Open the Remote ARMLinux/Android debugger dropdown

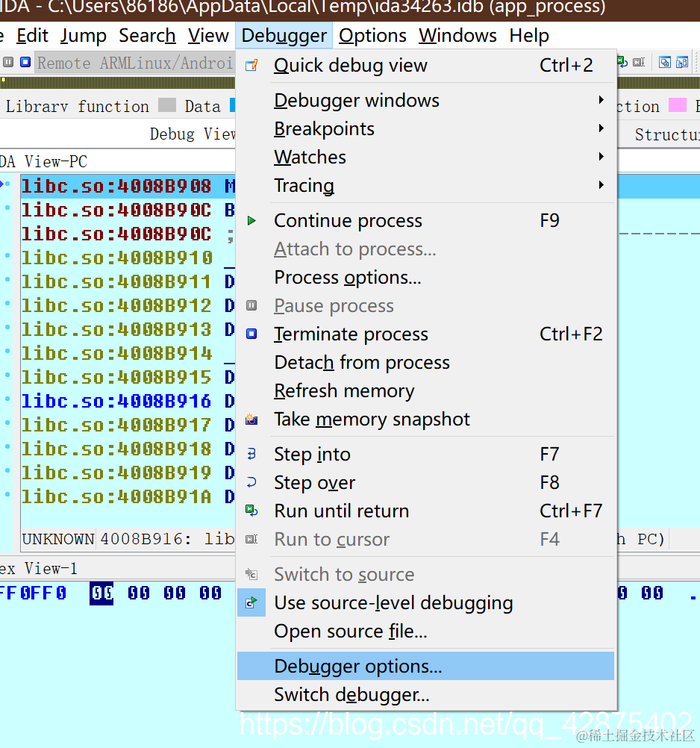135,63
